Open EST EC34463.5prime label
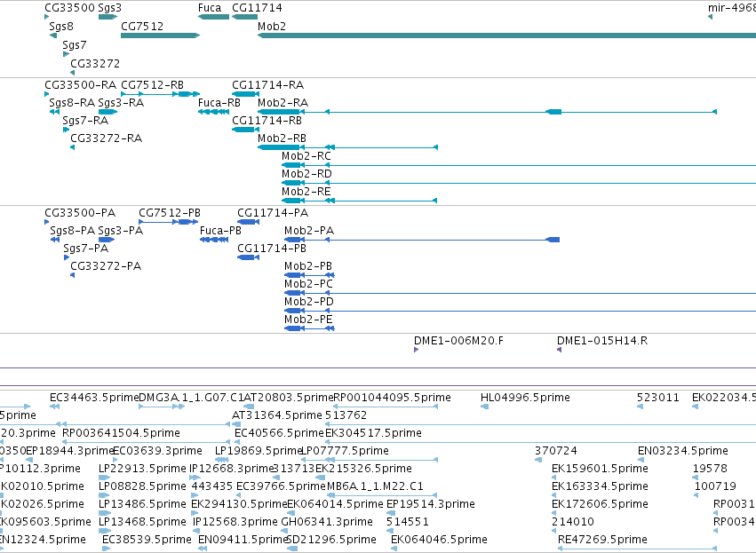This screenshot has width=756, height=553. [94, 398]
